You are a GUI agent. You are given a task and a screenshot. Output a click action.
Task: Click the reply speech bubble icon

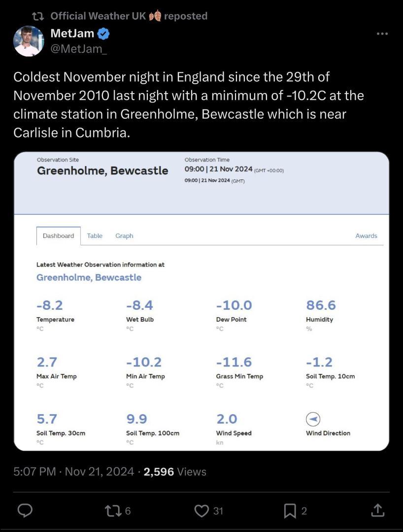[x=25, y=511]
